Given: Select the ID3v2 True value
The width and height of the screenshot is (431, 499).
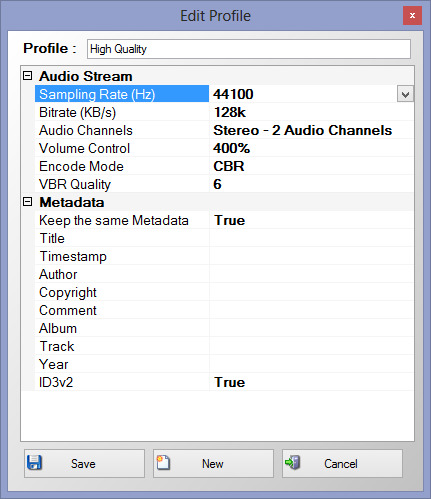Looking at the screenshot, I should point(229,382).
